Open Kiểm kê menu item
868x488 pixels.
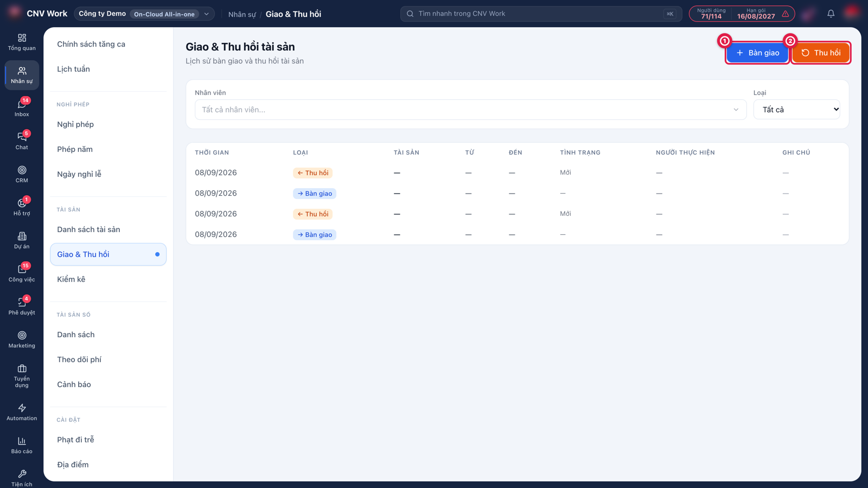click(71, 279)
